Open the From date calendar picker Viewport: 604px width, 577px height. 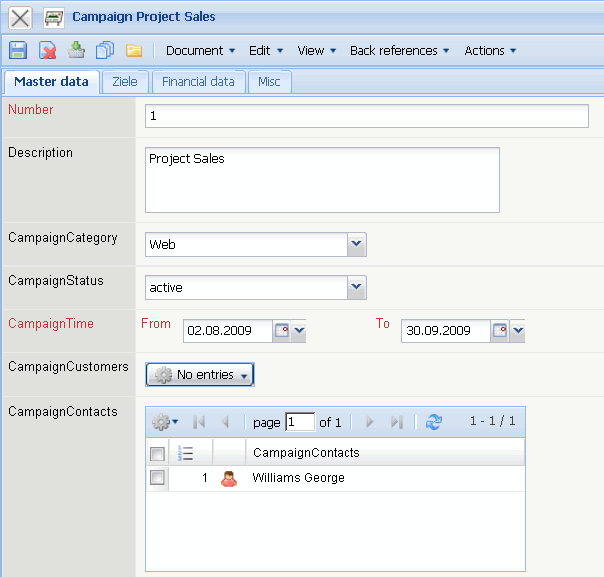coord(282,331)
